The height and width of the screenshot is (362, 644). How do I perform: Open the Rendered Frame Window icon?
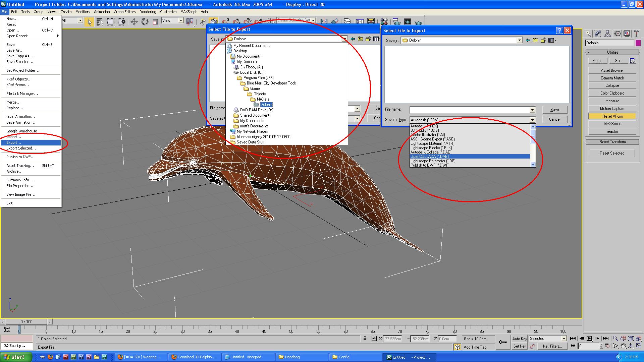[x=407, y=22]
